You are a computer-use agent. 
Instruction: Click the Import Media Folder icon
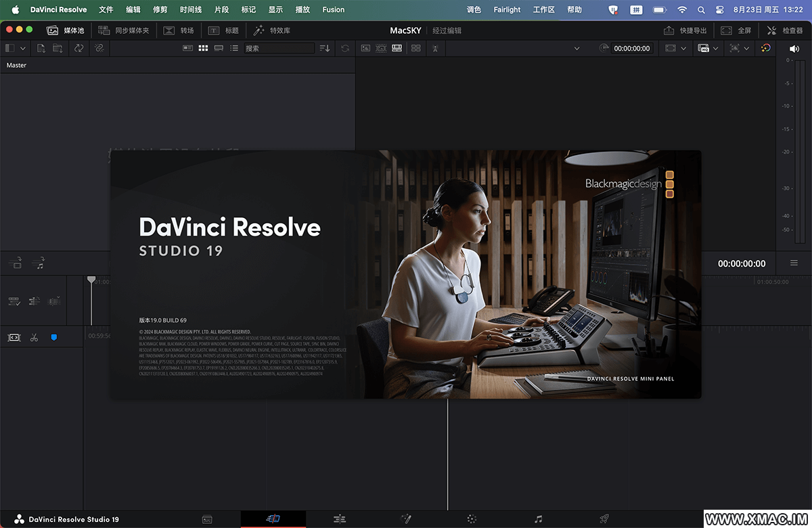[58, 48]
